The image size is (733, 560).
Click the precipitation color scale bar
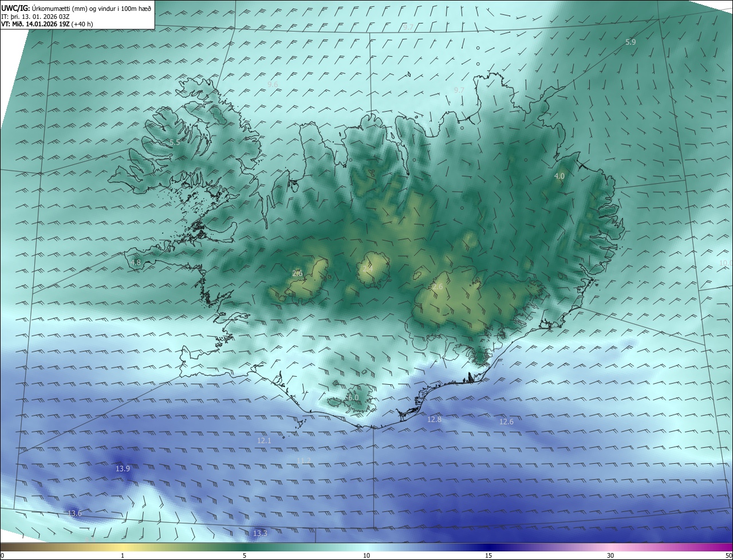366,547
